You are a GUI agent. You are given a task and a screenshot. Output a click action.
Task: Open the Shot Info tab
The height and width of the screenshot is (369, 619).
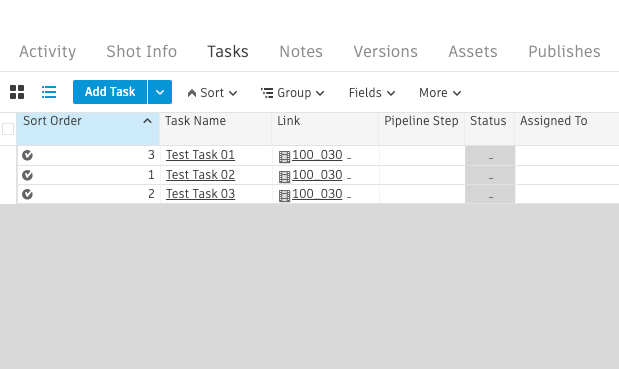tap(142, 52)
